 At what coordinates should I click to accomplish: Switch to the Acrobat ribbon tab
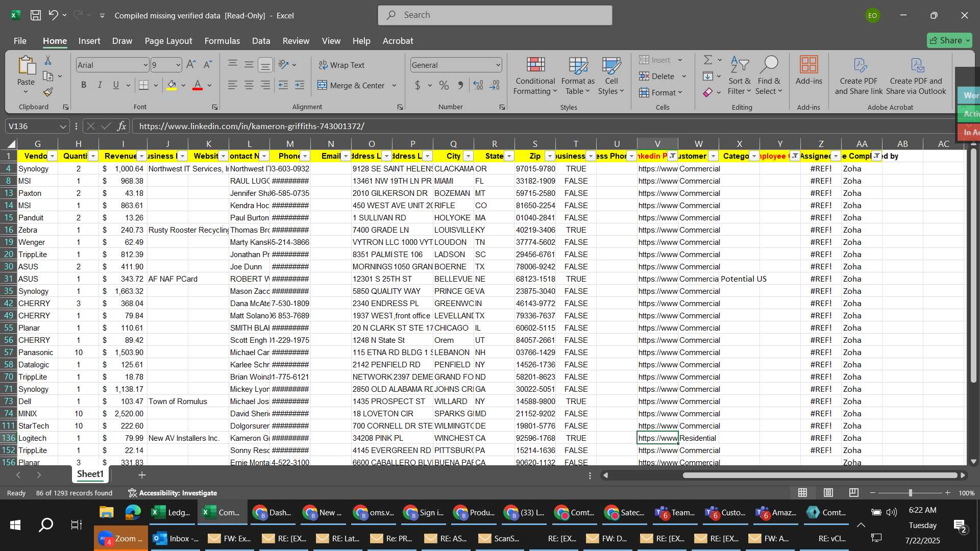398,41
